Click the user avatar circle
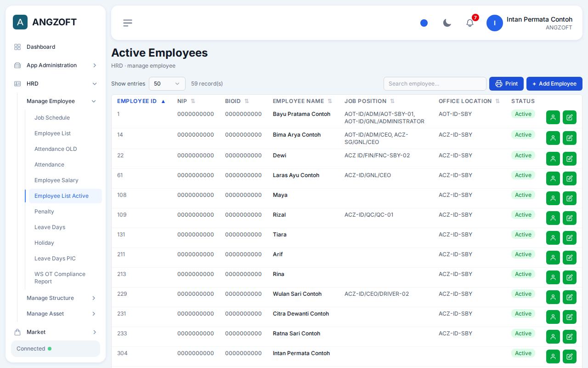Viewport: 588px width, 368px height. click(x=495, y=23)
